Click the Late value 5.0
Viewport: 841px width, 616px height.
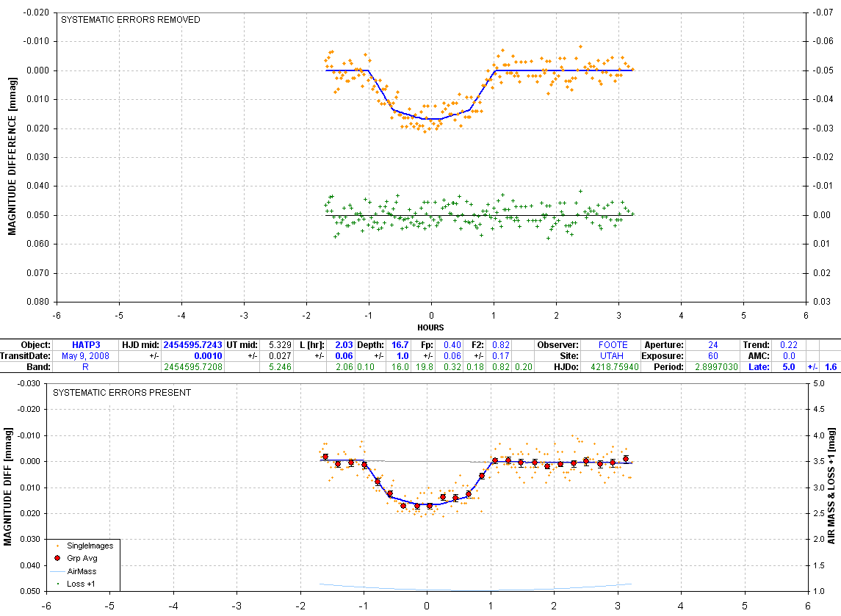788,366
